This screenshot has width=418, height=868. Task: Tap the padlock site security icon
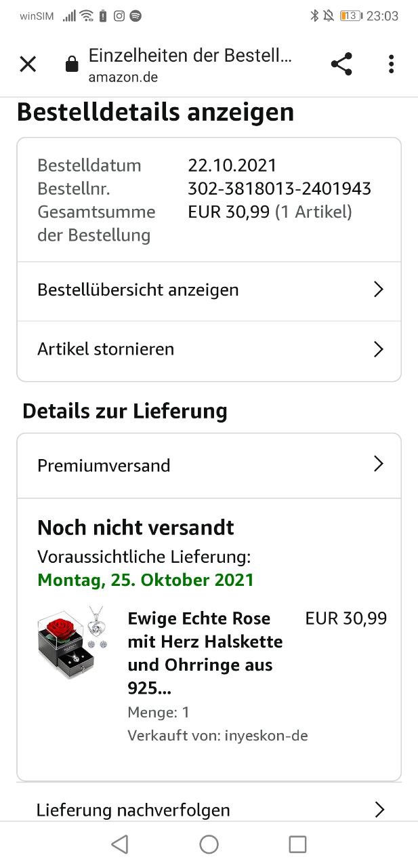71,65
